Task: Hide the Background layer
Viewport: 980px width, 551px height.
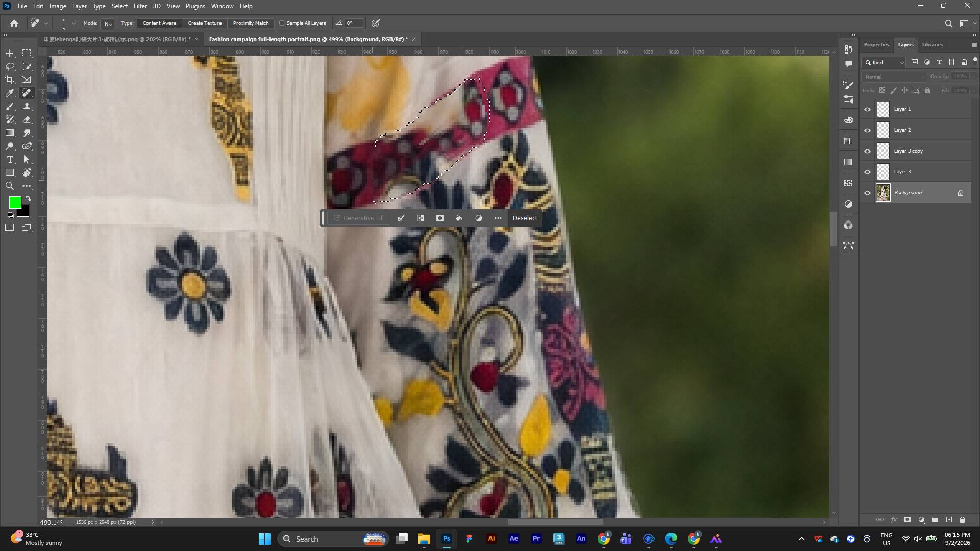Action: tap(867, 193)
